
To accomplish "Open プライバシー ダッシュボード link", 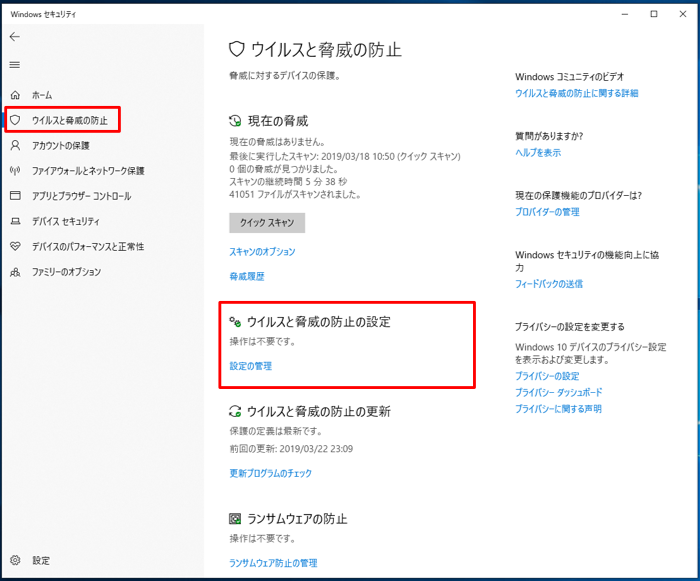I will click(x=558, y=392).
